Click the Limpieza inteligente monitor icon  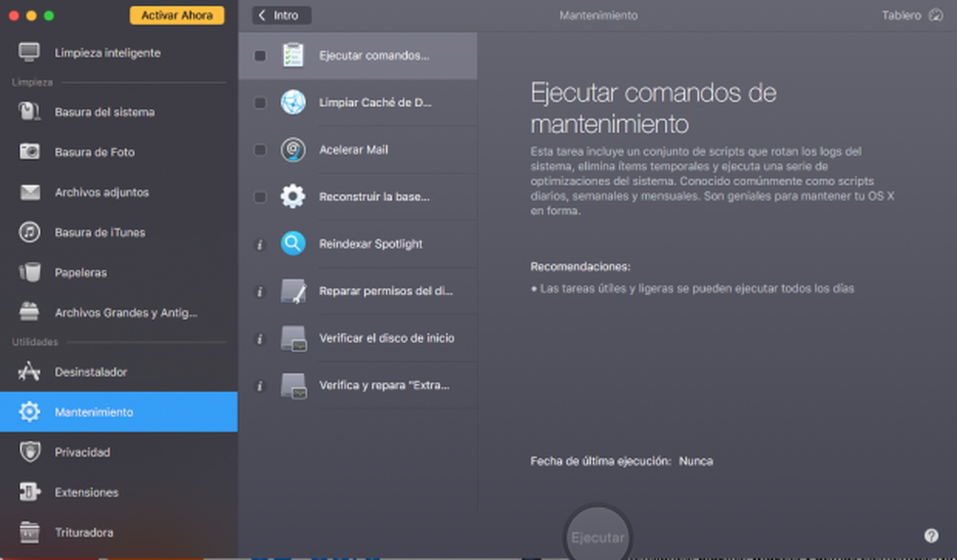pyautogui.click(x=29, y=52)
